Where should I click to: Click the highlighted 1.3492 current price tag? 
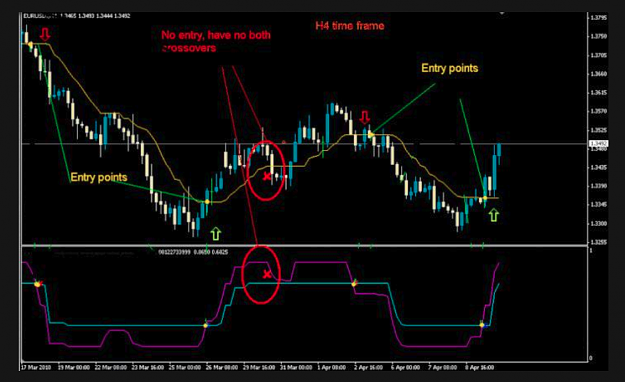click(x=598, y=144)
